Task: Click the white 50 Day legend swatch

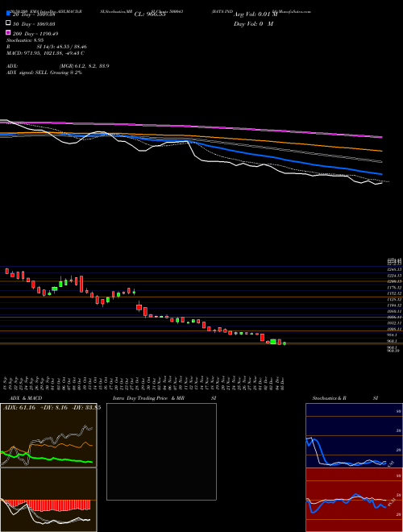Action: pos(9,23)
